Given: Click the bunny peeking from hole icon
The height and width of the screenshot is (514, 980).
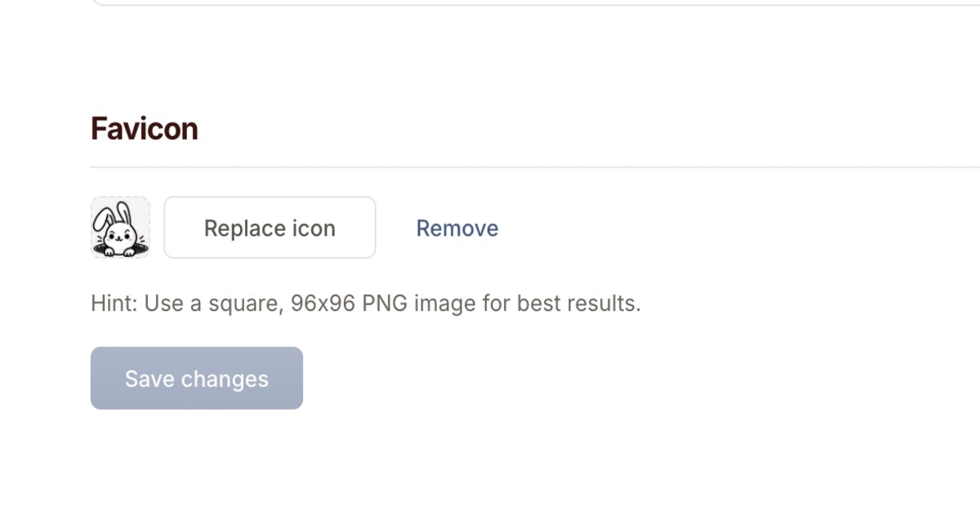Looking at the screenshot, I should point(120,227).
